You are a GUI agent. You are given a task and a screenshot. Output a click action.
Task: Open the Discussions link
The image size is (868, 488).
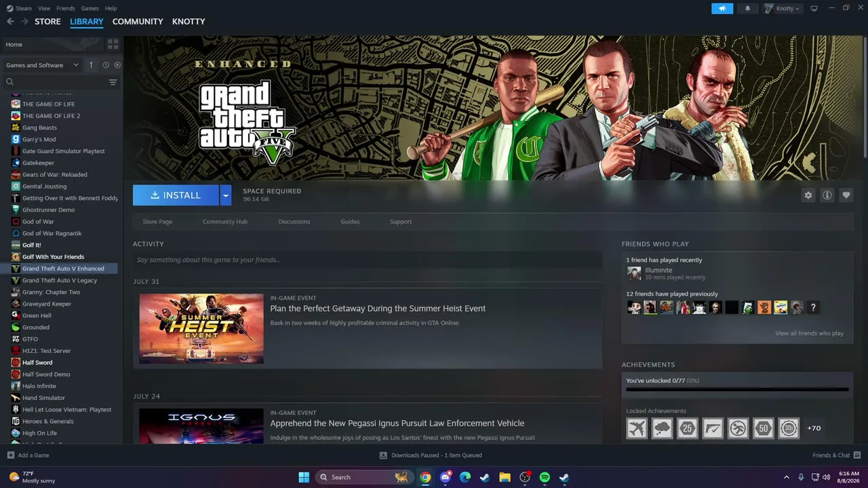294,222
